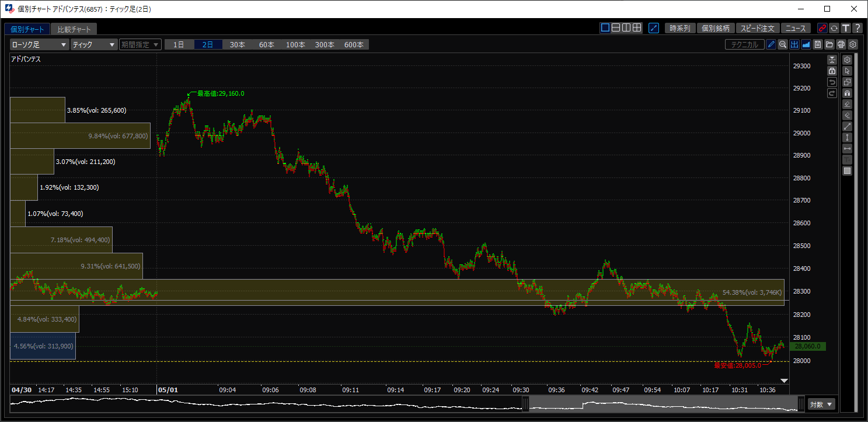Toggle the pencil drawing mode icon
The width and height of the screenshot is (868, 422).
pyautogui.click(x=771, y=44)
